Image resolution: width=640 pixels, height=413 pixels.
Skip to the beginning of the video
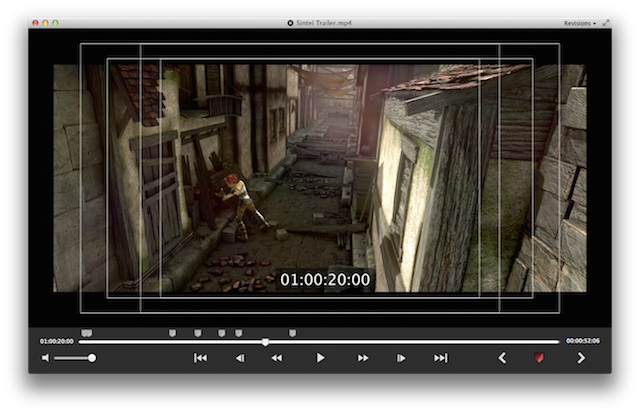point(200,358)
